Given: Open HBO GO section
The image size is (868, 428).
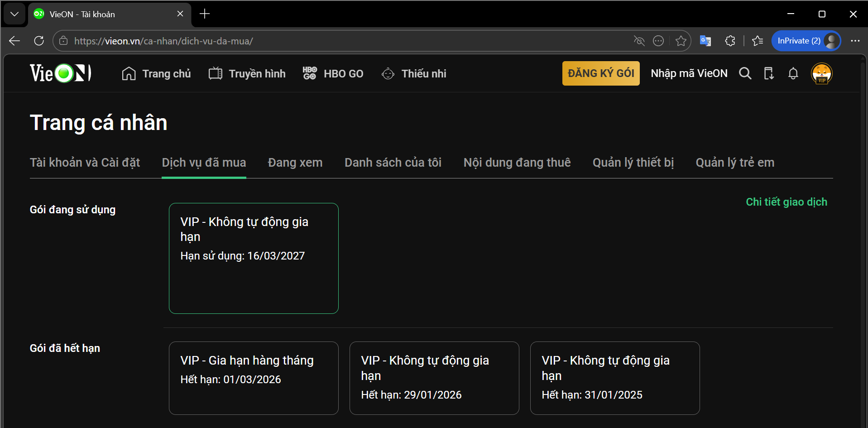Looking at the screenshot, I should [333, 73].
